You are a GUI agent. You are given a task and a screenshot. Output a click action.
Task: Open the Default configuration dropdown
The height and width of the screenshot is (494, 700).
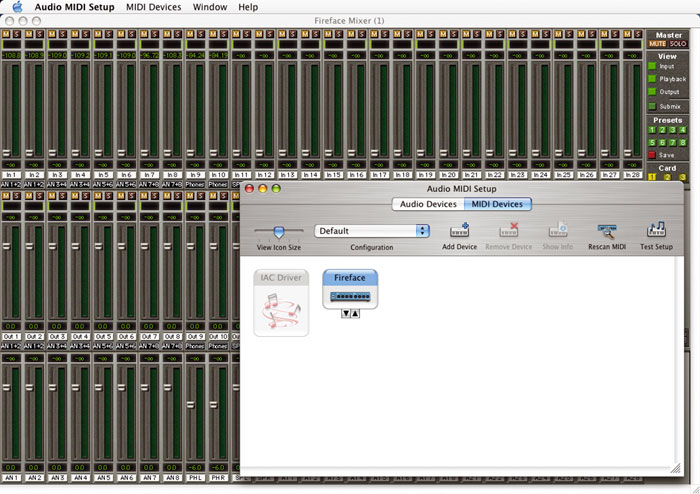tap(372, 231)
